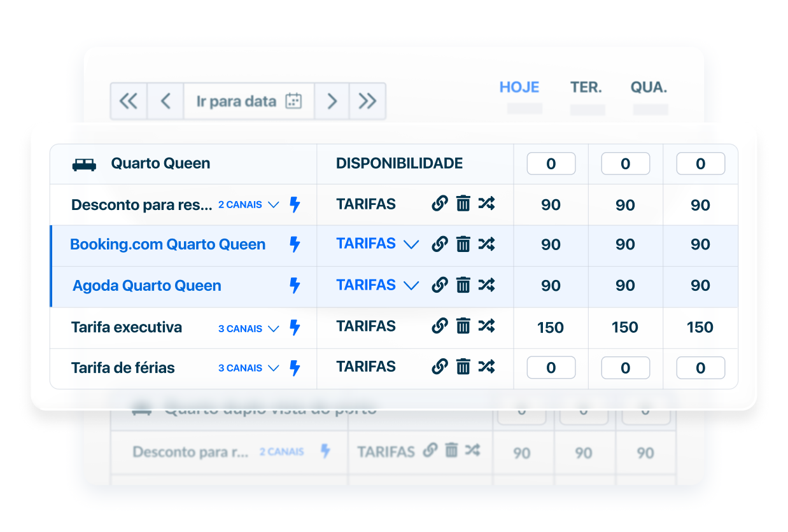Select the TER. day column header

pyautogui.click(x=586, y=88)
